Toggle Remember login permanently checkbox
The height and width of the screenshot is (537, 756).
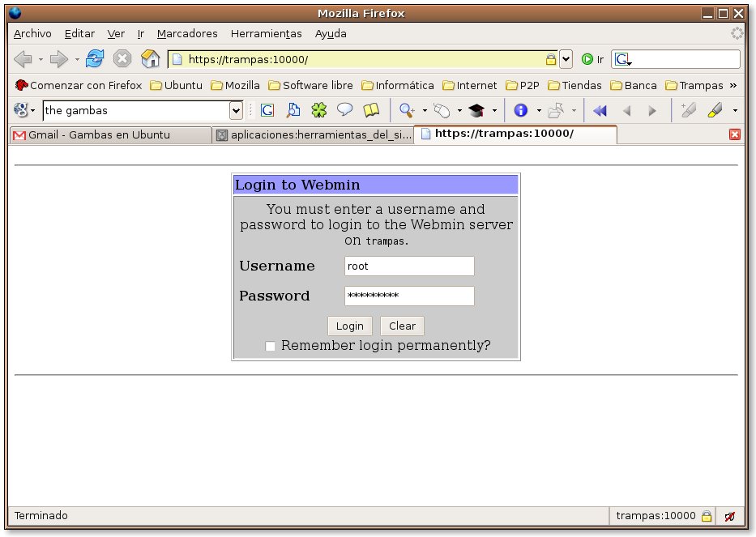pyautogui.click(x=271, y=347)
